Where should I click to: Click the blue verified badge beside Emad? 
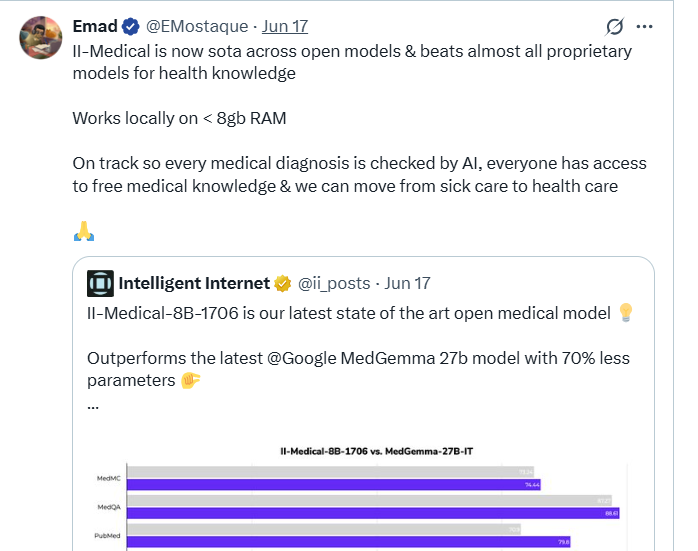pyautogui.click(x=130, y=24)
